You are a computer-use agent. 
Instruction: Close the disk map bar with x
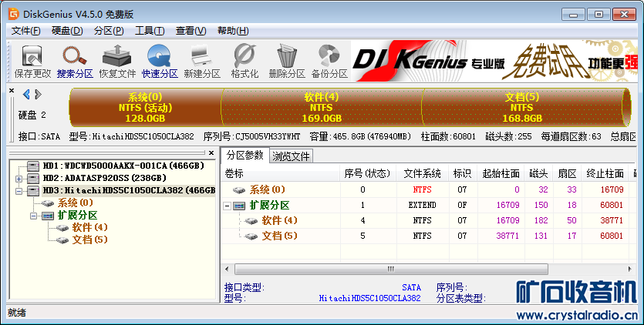[x=12, y=90]
